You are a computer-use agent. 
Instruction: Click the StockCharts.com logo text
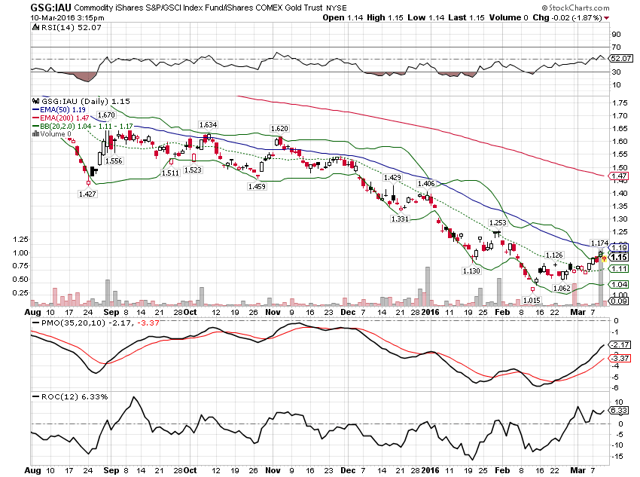pyautogui.click(x=576, y=8)
